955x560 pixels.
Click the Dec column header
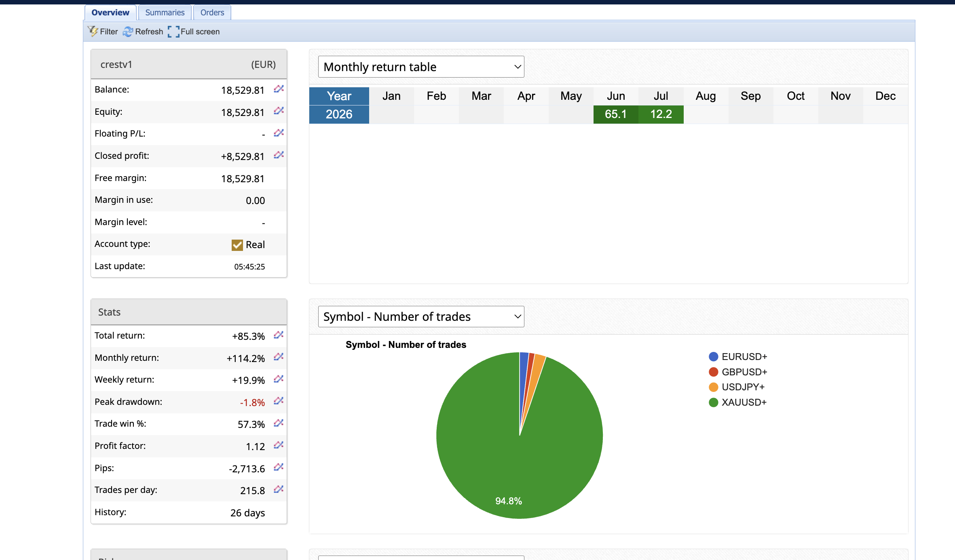[x=885, y=96]
